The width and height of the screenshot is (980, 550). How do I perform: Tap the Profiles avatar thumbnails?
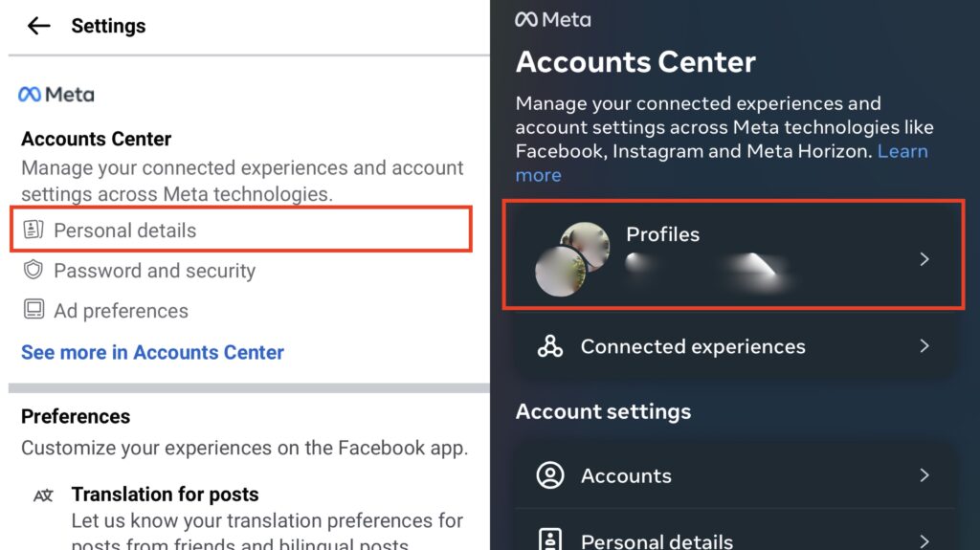[x=572, y=258]
